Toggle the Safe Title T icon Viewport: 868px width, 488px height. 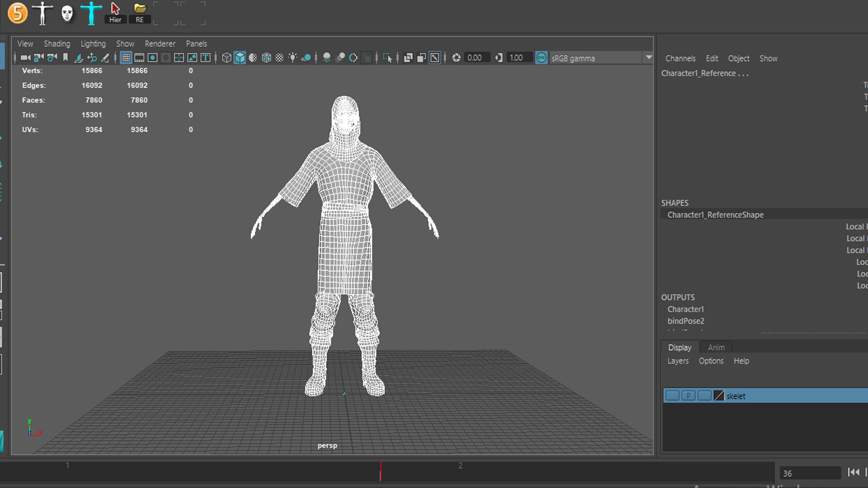(205, 58)
